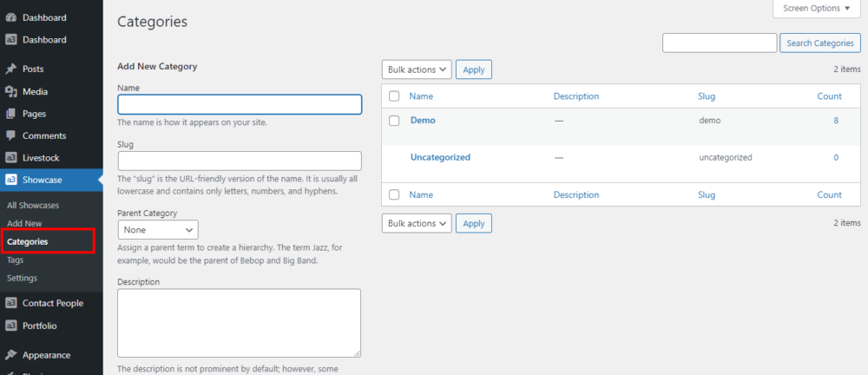868x375 pixels.
Task: Open the Parent Category dropdown
Action: pyautogui.click(x=158, y=230)
